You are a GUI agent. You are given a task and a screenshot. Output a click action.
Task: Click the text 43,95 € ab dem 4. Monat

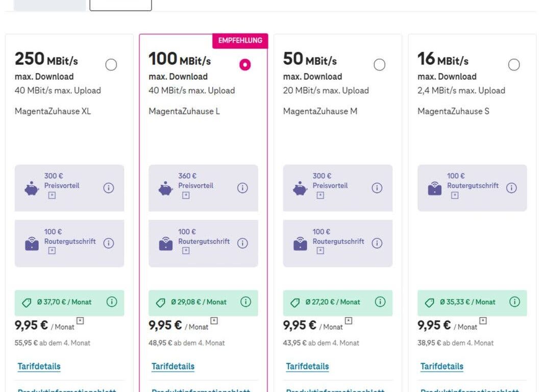click(x=321, y=343)
